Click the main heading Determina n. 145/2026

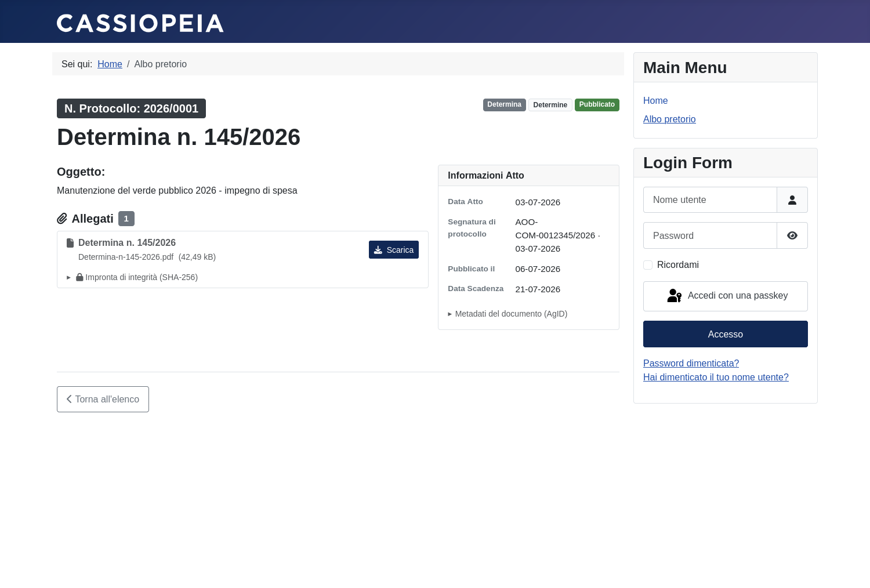tap(179, 137)
